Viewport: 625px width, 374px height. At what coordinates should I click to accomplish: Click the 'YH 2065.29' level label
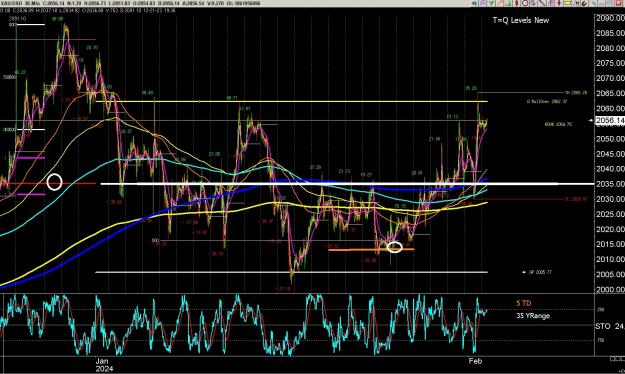[x=576, y=93]
